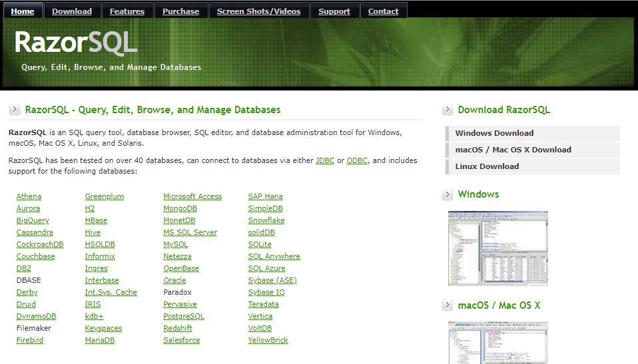Open the Teradata link

click(x=264, y=304)
